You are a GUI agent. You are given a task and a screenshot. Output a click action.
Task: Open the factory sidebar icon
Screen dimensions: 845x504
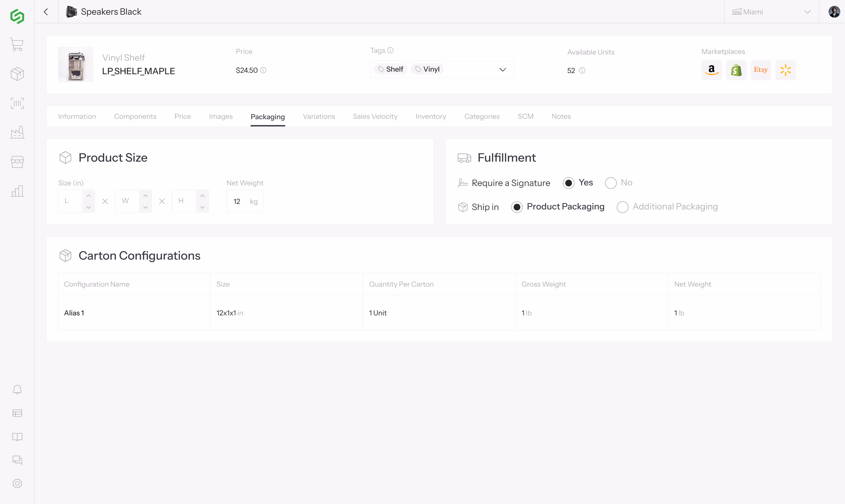17,132
